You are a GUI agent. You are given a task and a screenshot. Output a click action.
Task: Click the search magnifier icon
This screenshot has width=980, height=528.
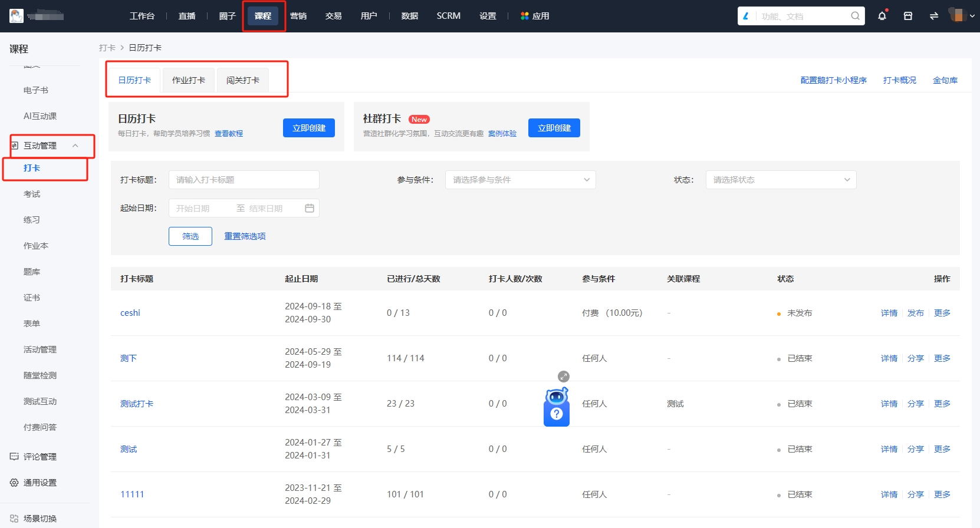click(x=855, y=16)
